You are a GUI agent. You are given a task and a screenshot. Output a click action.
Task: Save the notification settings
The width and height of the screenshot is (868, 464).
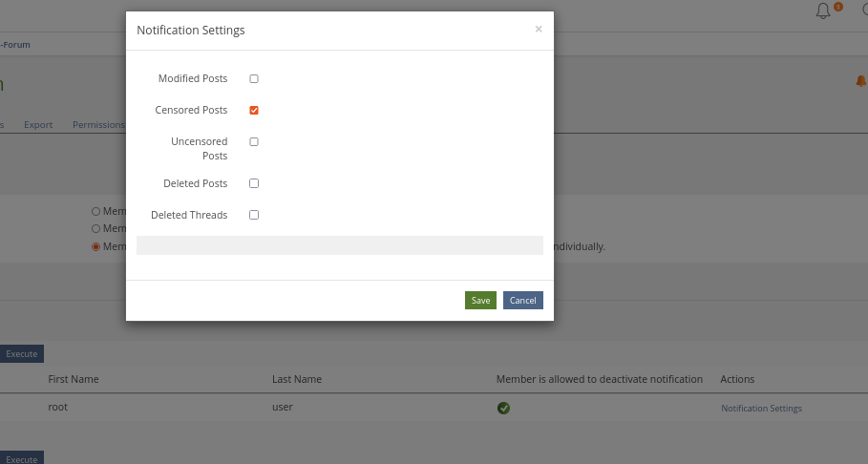pos(480,301)
